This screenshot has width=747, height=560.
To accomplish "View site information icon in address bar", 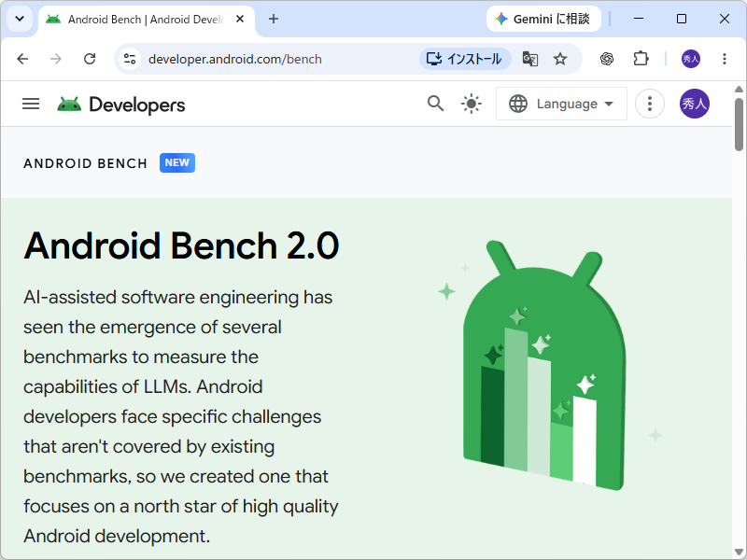I will click(130, 59).
